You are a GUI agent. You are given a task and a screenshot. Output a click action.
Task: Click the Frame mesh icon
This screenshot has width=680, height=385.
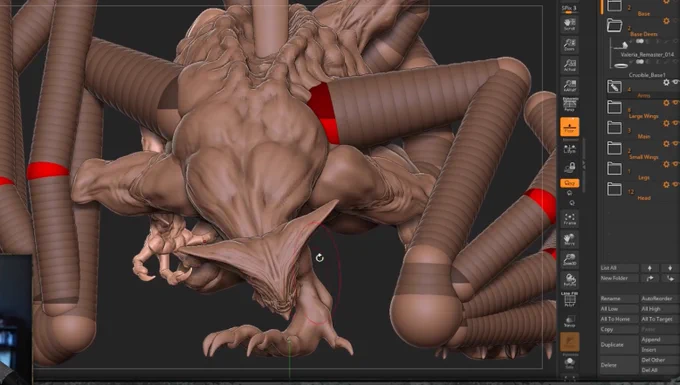pos(569,219)
